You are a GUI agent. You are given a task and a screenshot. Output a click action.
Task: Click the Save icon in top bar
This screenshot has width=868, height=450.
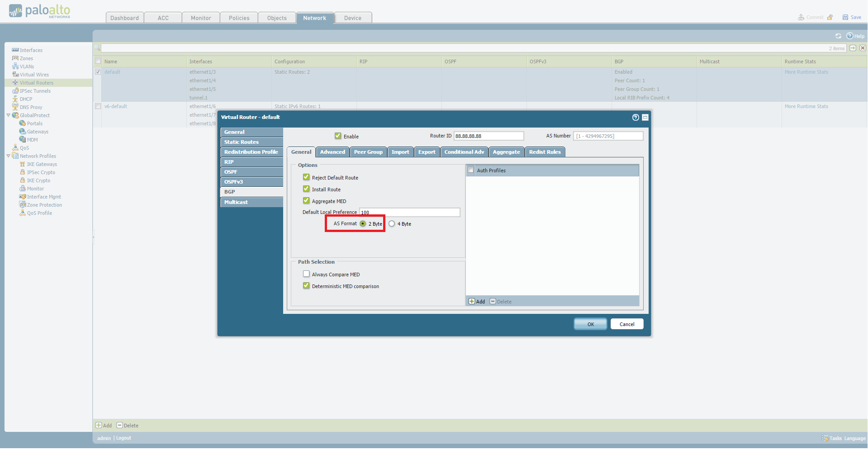[845, 17]
